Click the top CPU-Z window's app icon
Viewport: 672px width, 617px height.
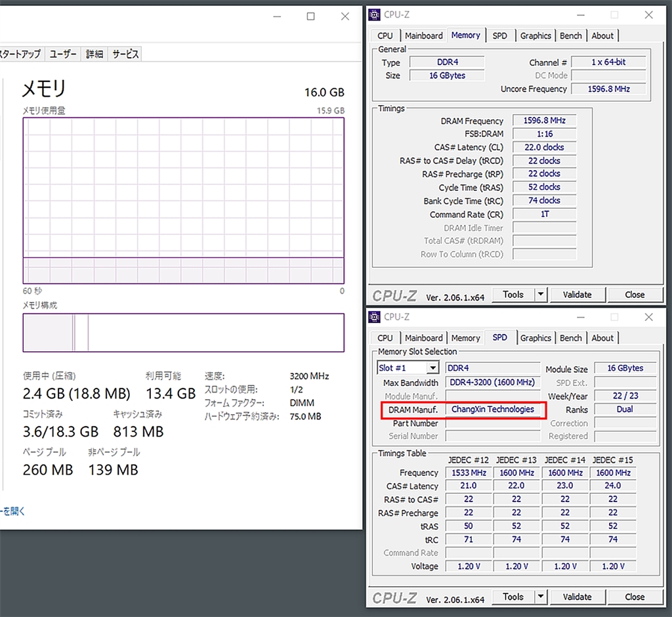coord(374,15)
